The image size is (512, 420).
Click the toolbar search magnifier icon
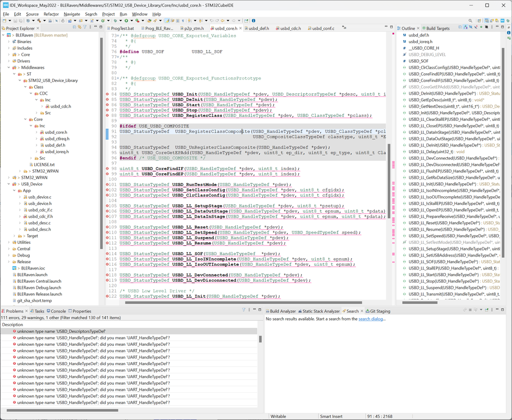click(470, 20)
